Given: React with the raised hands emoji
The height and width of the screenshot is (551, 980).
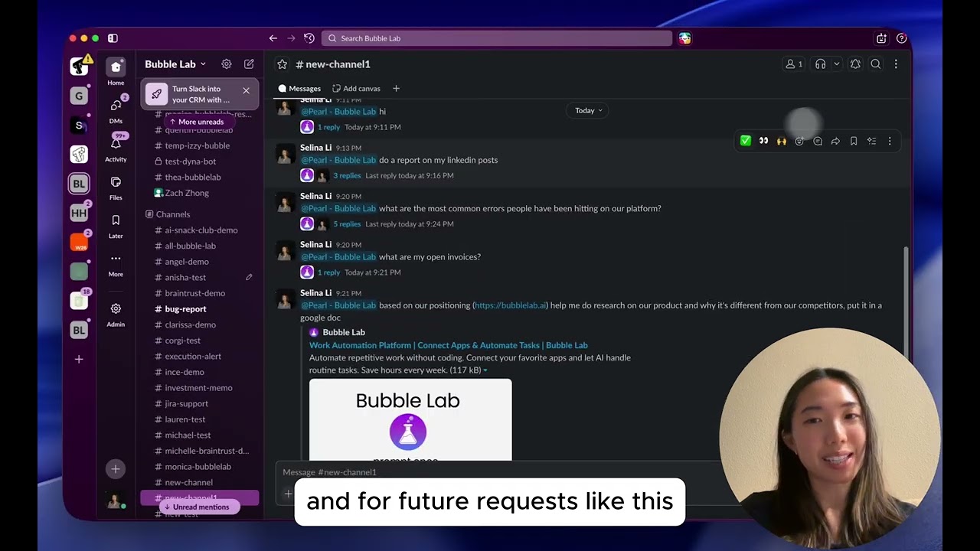Looking at the screenshot, I should click(782, 141).
